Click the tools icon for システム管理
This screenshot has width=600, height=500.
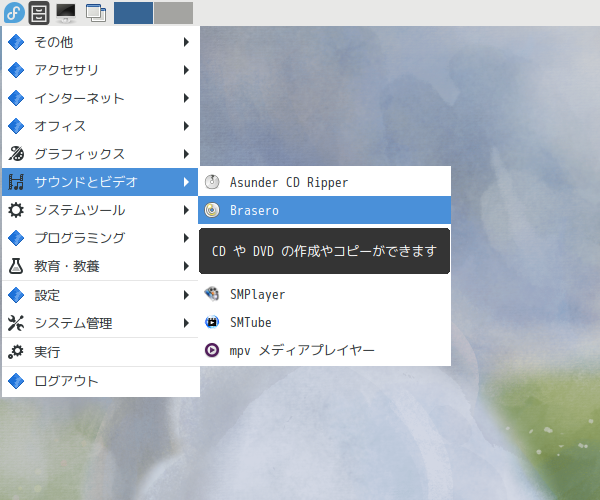[16, 323]
